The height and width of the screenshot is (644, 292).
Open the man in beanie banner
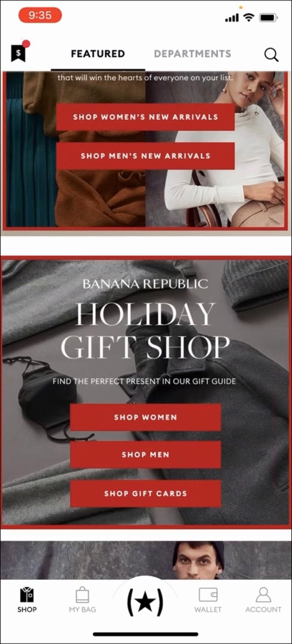coord(146,560)
